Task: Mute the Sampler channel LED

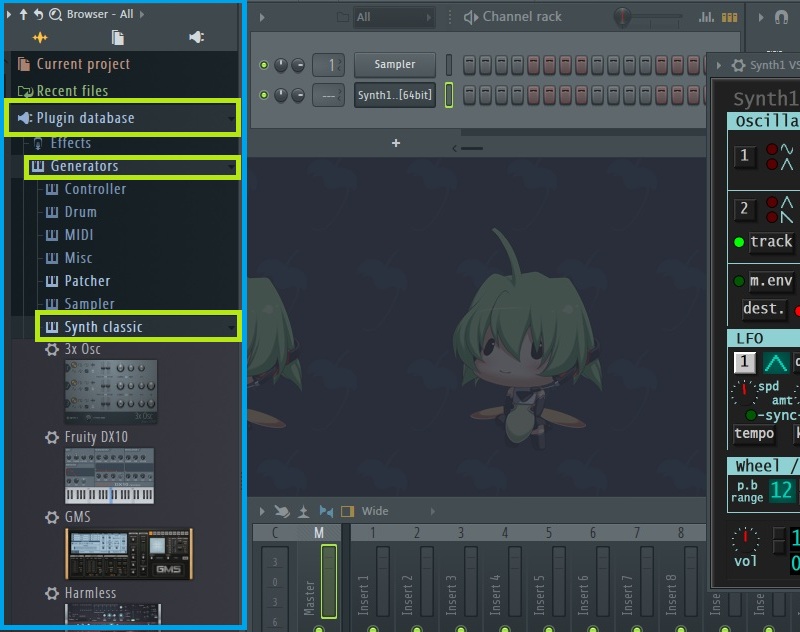Action: click(264, 65)
